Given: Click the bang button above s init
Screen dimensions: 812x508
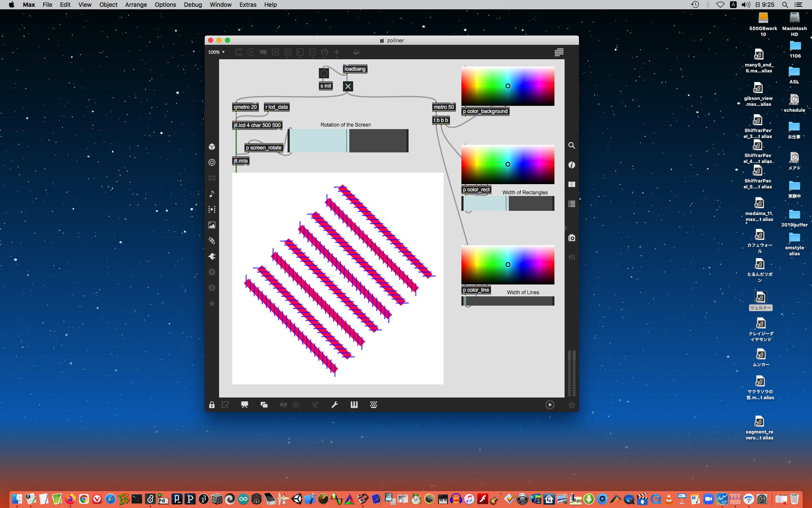Looking at the screenshot, I should click(324, 73).
